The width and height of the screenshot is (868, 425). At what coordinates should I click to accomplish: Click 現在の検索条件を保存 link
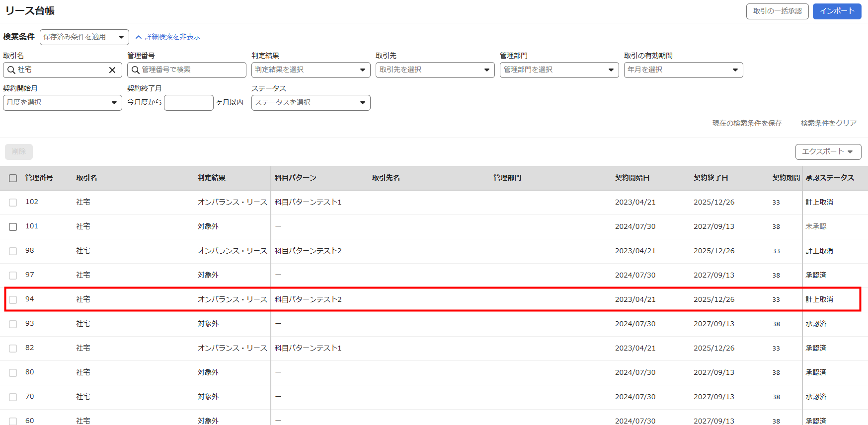pos(747,123)
